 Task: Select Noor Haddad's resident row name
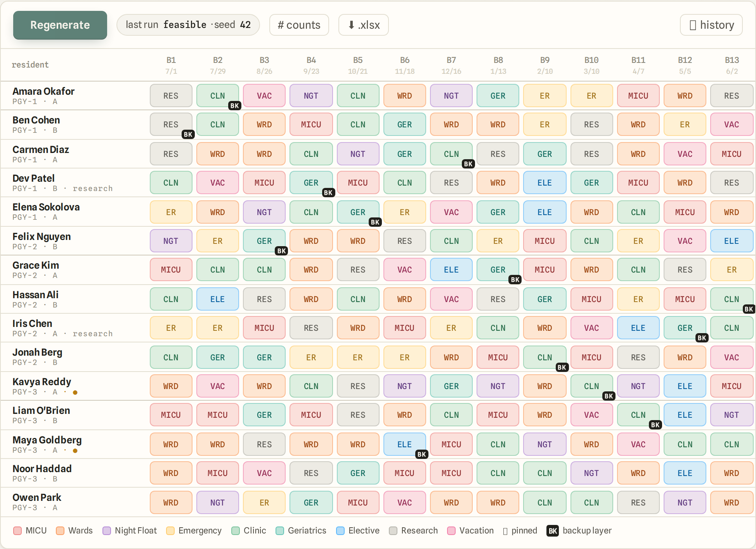coord(42,469)
